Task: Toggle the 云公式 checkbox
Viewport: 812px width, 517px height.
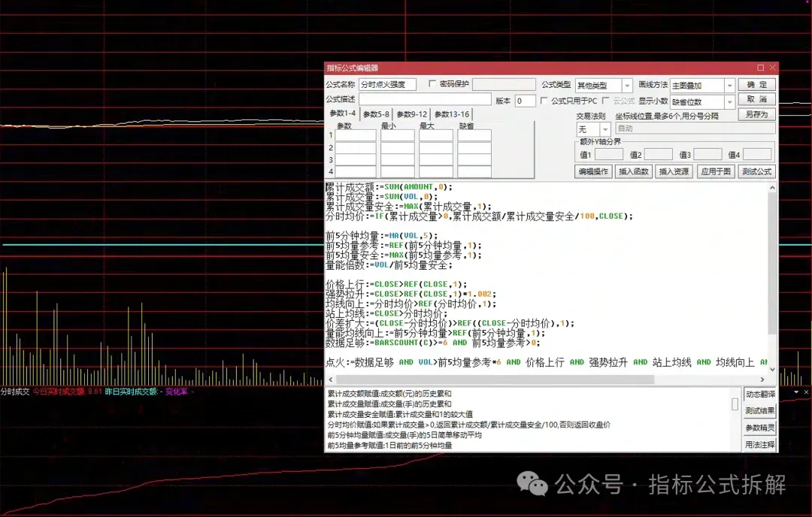Action: click(605, 101)
